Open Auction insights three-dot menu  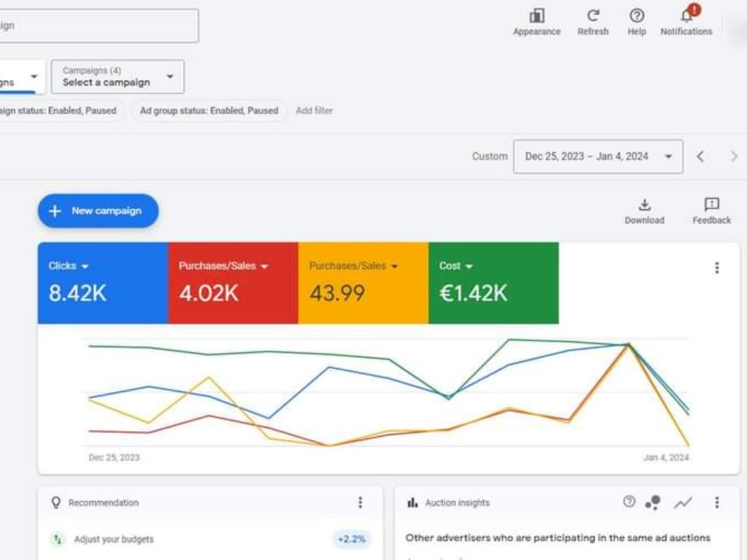[716, 503]
